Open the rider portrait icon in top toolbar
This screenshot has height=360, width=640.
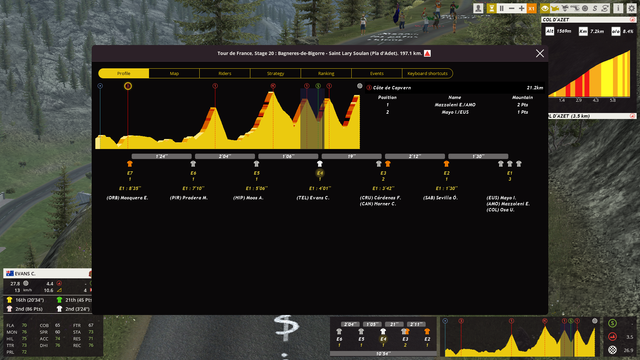click(478, 8)
